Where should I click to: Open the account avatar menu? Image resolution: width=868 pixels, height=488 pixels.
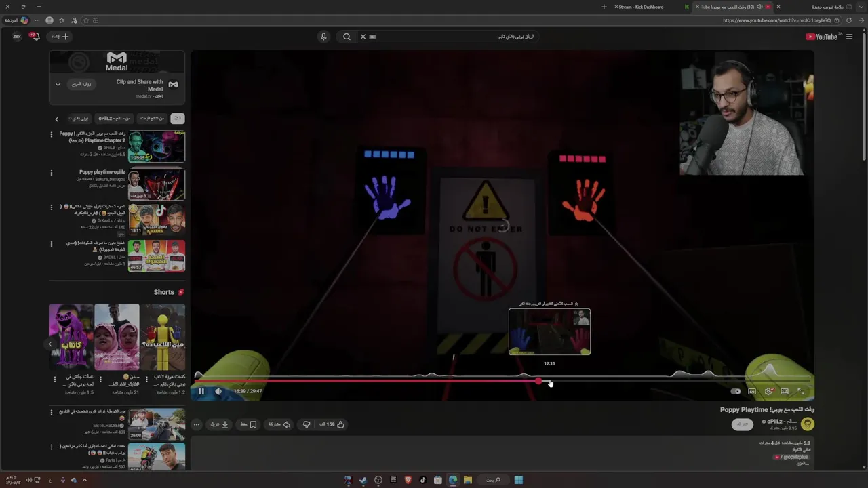[x=17, y=37]
